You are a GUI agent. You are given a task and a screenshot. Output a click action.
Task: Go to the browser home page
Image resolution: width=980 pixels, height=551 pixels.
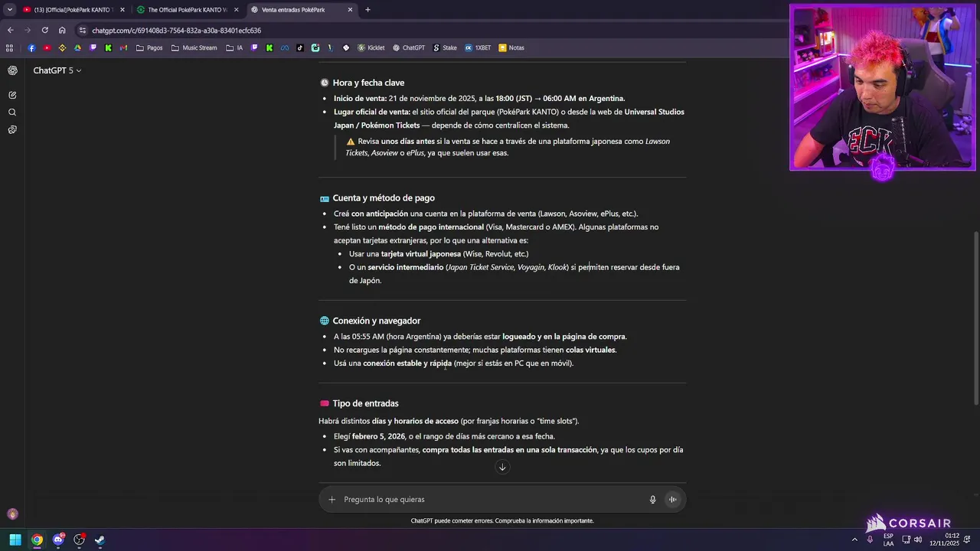(x=62, y=31)
